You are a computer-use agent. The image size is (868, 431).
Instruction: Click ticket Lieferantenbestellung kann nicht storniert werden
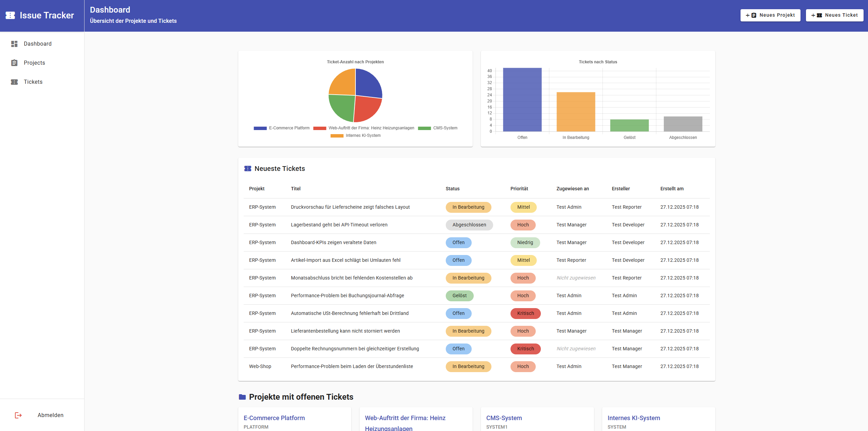(x=346, y=331)
